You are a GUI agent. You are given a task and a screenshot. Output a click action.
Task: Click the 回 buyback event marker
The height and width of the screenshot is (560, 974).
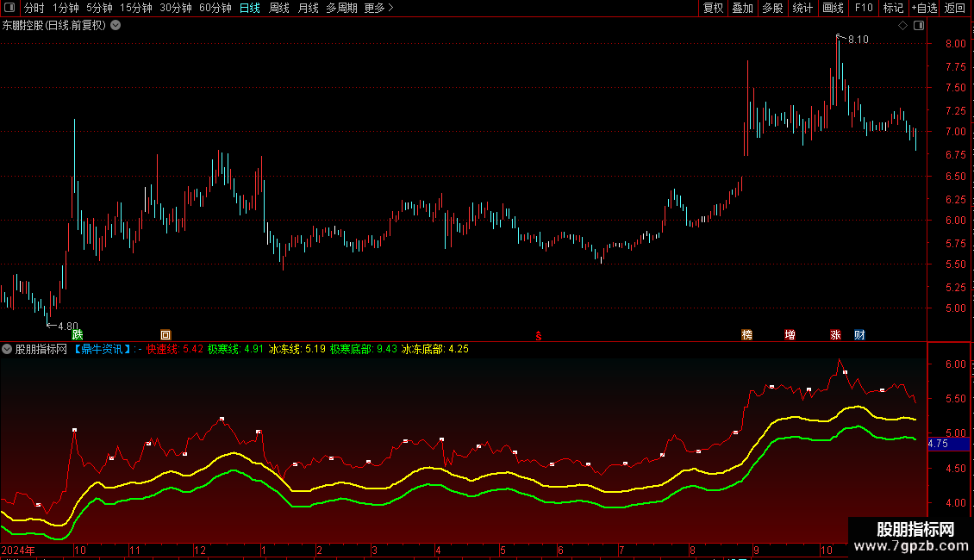(x=165, y=335)
